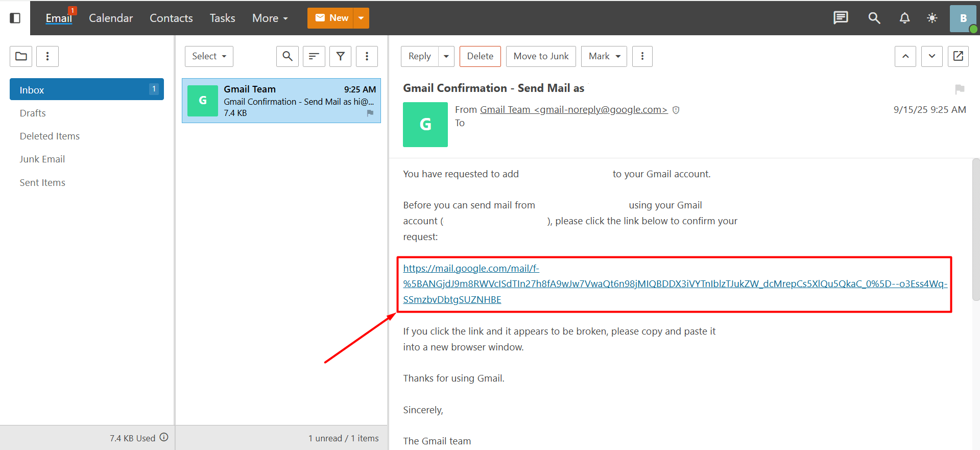
Task: Open global search magnifier in top bar
Action: coord(874,18)
